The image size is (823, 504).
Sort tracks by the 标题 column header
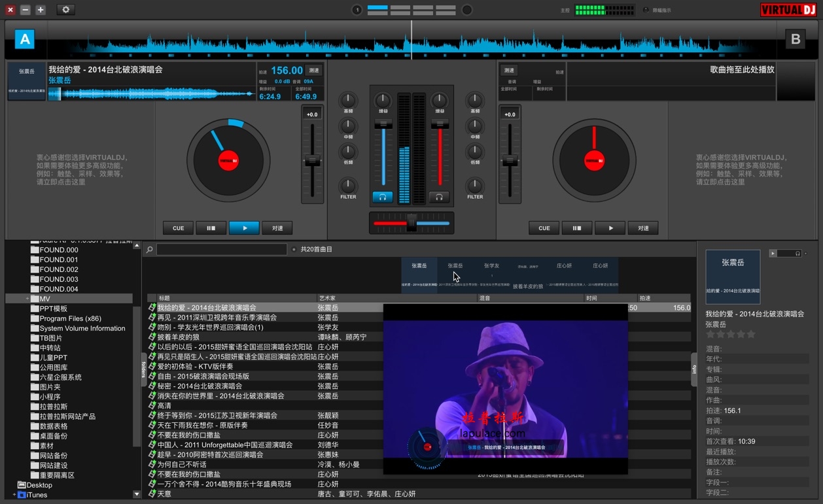pos(165,298)
